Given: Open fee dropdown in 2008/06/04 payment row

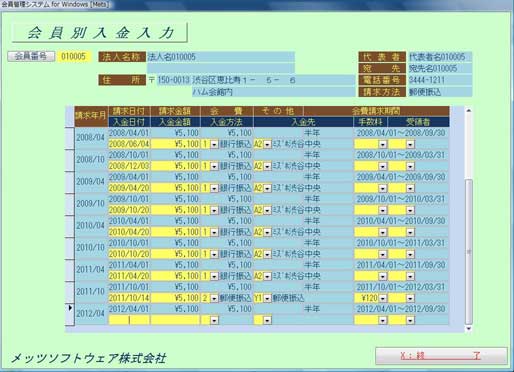Looking at the screenshot, I should pos(383,144).
